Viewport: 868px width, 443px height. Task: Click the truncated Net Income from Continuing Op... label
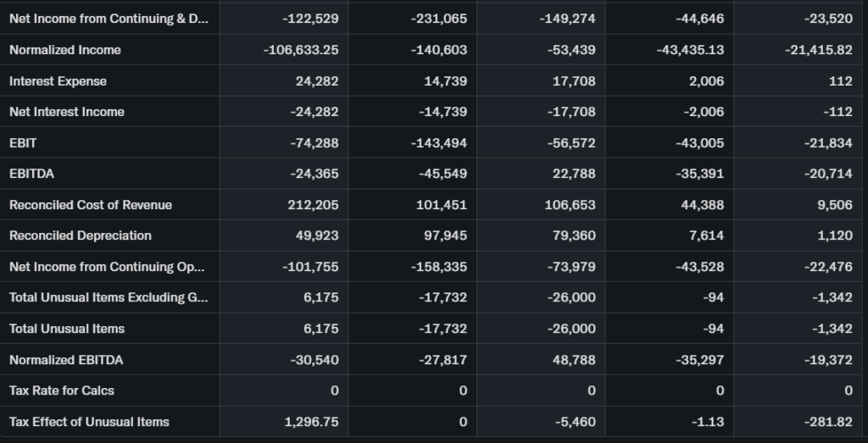tap(107, 267)
